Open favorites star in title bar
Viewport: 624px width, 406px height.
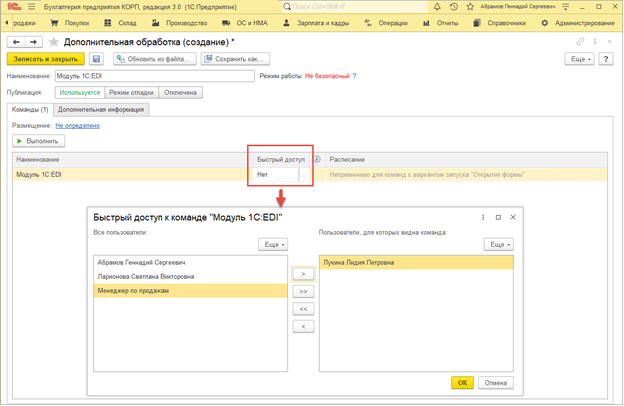pyautogui.click(x=470, y=7)
